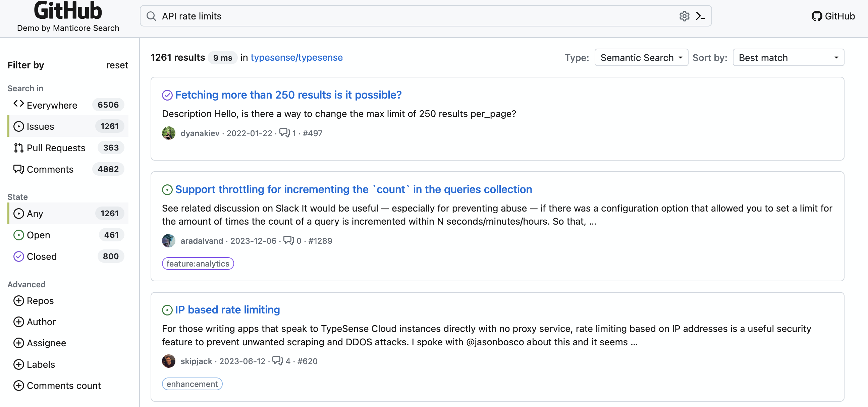This screenshot has height=407, width=868.
Task: Click the GitHub Demo by Manticore Search logo
Action: [68, 16]
